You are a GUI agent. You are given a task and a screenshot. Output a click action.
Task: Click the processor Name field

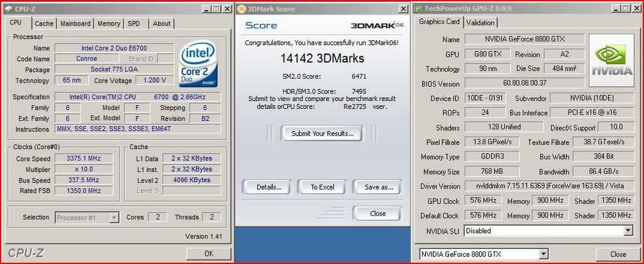(111, 48)
